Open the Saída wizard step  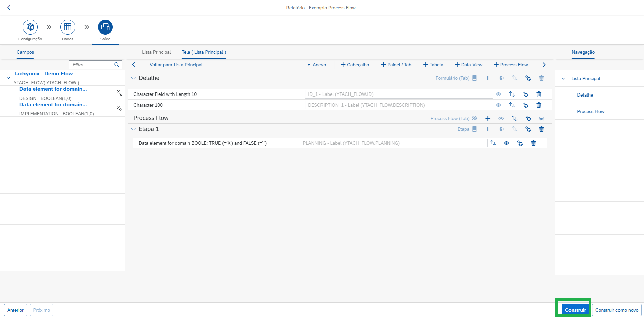click(x=105, y=27)
